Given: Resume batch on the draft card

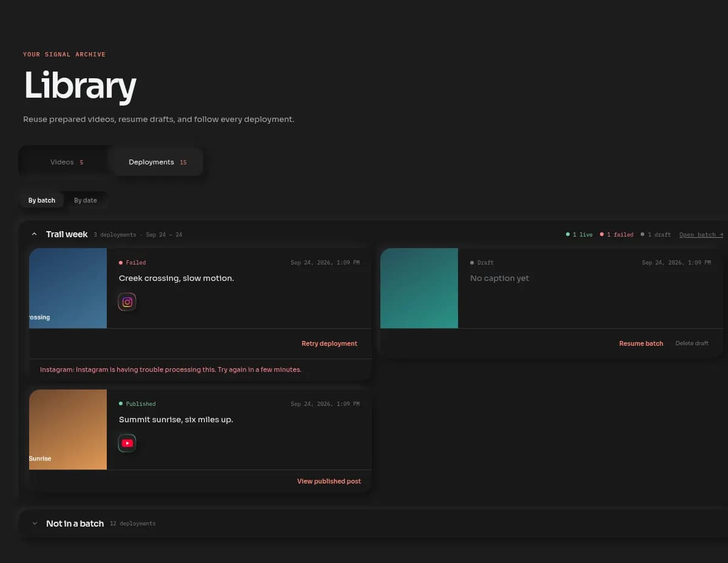Looking at the screenshot, I should (x=641, y=343).
